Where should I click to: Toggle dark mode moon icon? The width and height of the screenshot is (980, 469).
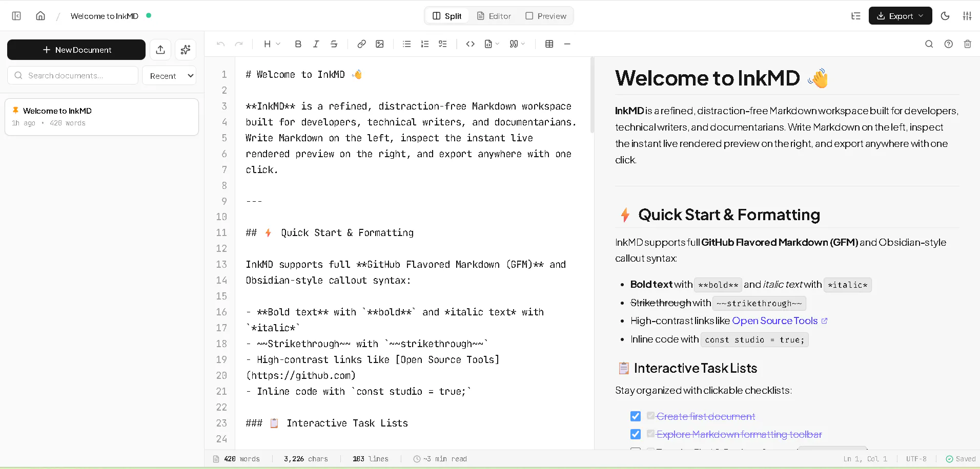[945, 16]
